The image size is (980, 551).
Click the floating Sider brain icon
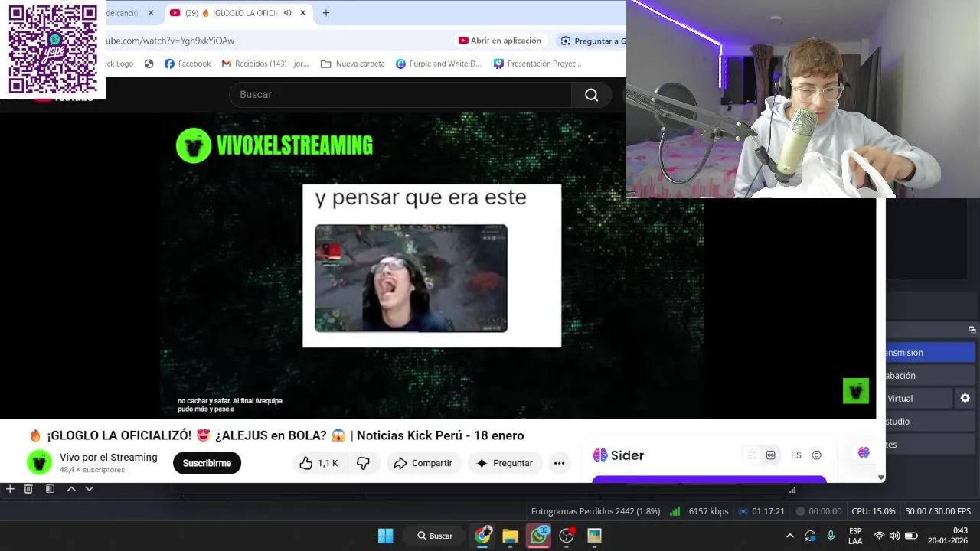click(x=864, y=453)
